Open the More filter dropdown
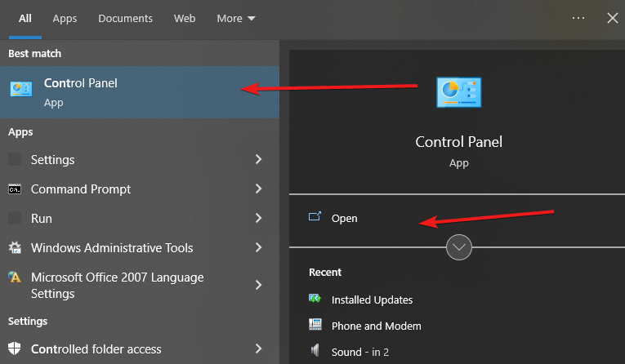625x364 pixels. coord(236,18)
